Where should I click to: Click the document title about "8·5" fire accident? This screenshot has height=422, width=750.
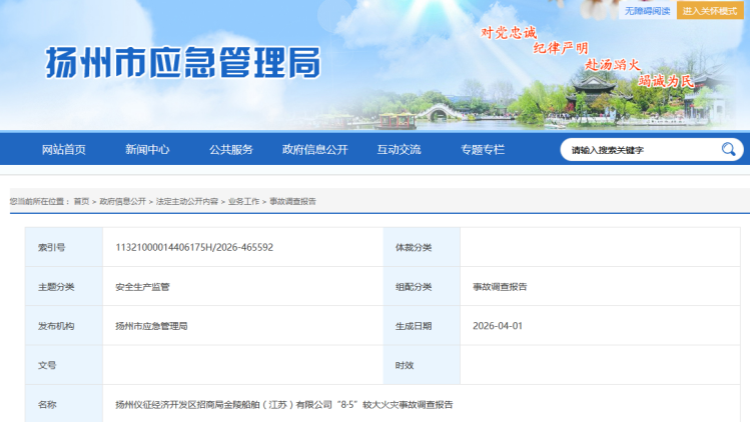pyautogui.click(x=284, y=405)
